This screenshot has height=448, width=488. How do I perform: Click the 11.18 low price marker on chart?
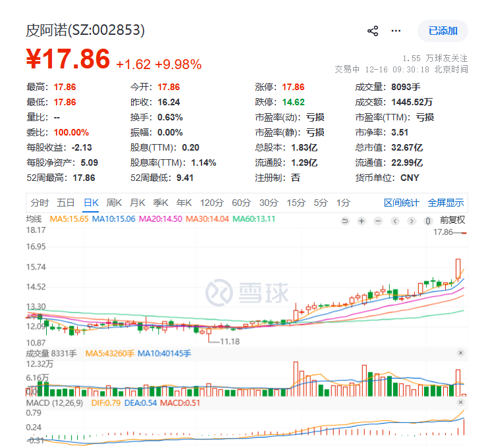pos(230,341)
